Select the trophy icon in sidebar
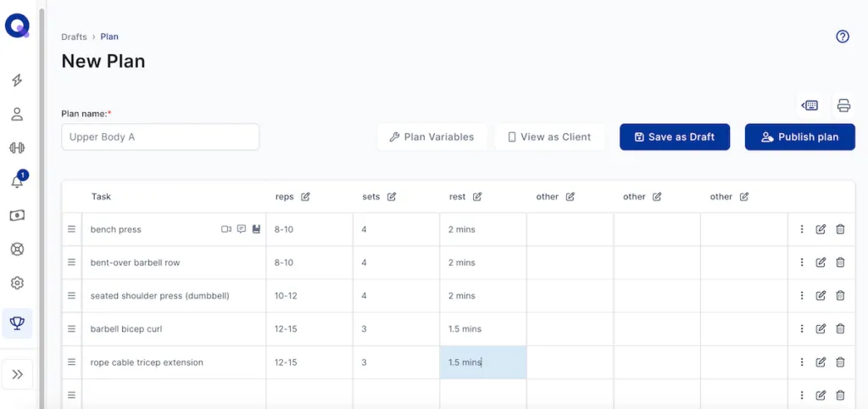This screenshot has width=868, height=409. click(17, 323)
